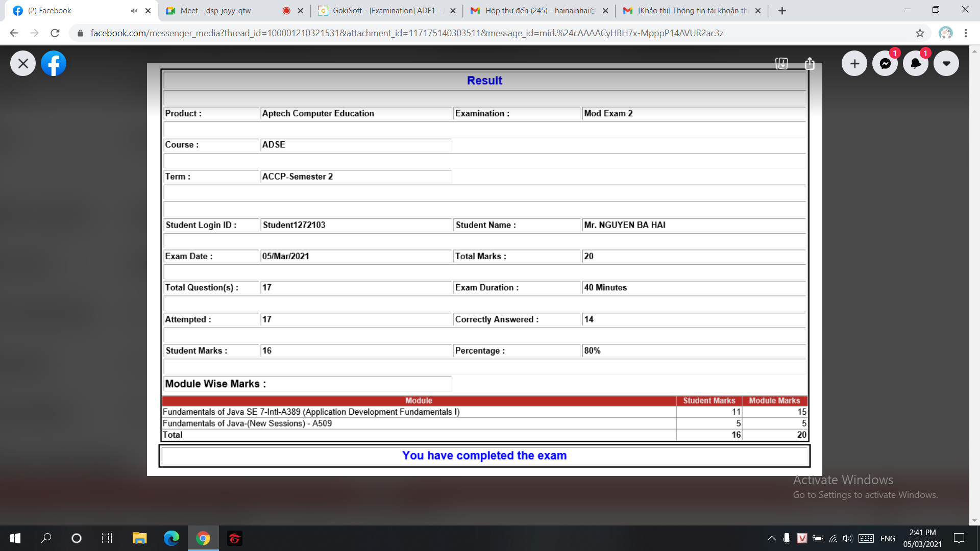Click the 40 Minutes exam duration
This screenshot has height=551, width=980.
coord(605,288)
